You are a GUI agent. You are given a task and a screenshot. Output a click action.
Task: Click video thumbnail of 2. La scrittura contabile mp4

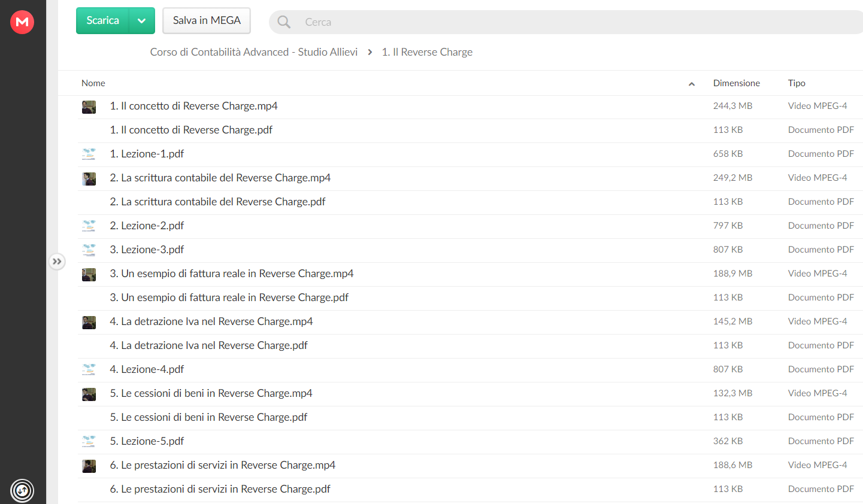click(x=89, y=179)
